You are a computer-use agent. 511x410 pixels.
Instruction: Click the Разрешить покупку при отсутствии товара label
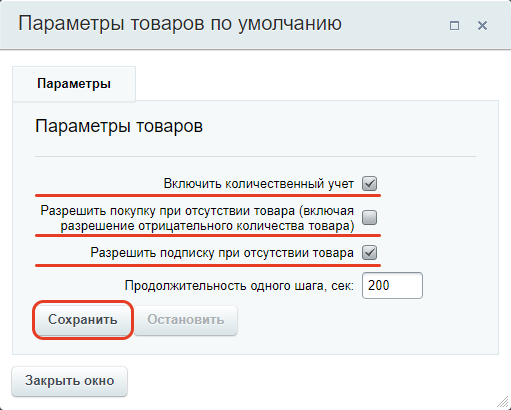click(x=197, y=218)
